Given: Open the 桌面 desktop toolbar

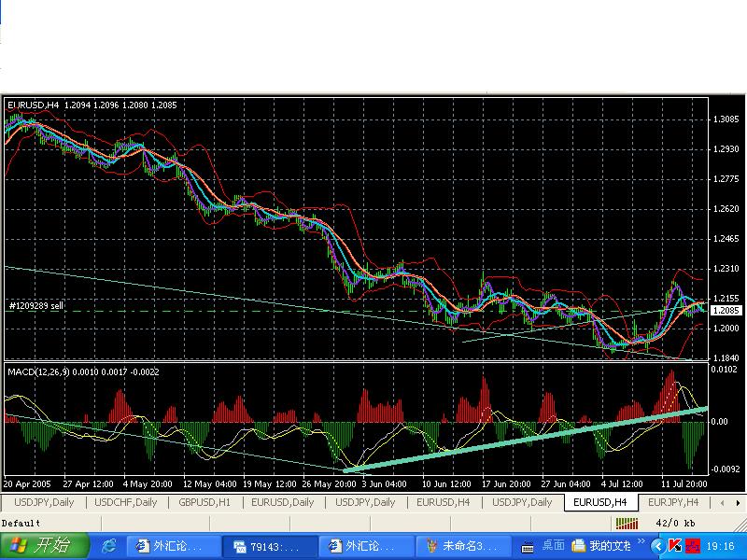Looking at the screenshot, I should pyautogui.click(x=553, y=546).
